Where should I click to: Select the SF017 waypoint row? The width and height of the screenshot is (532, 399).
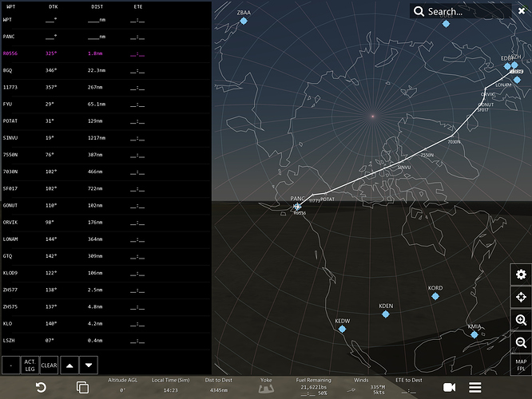(x=106, y=188)
